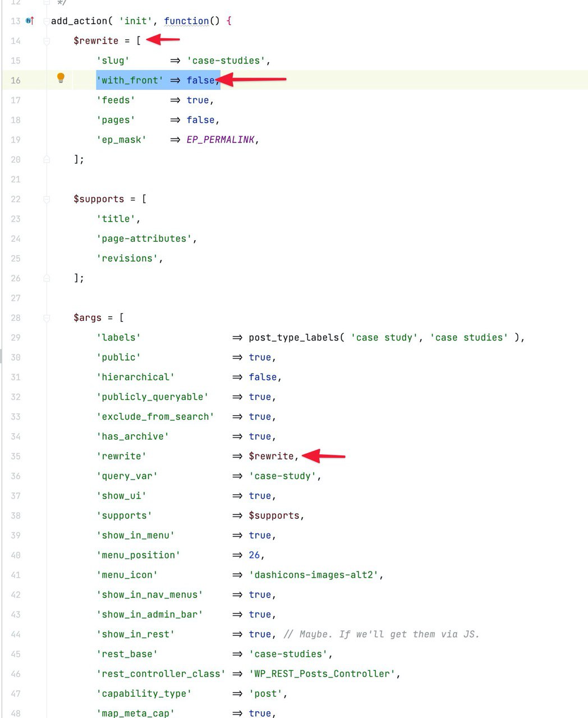The width and height of the screenshot is (588, 718).
Task: Click the $rewrite value on line 35
Action: point(272,456)
